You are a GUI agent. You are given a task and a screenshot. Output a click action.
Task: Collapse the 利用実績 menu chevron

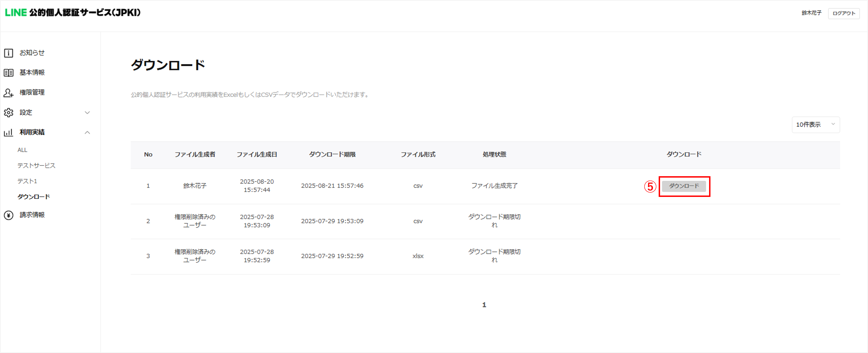point(87,132)
